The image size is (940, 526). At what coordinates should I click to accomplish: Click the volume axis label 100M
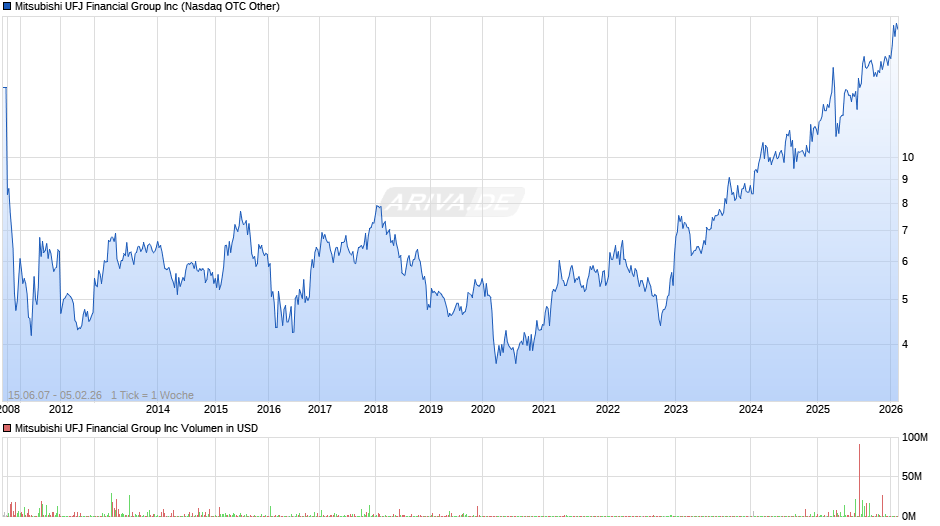915,437
